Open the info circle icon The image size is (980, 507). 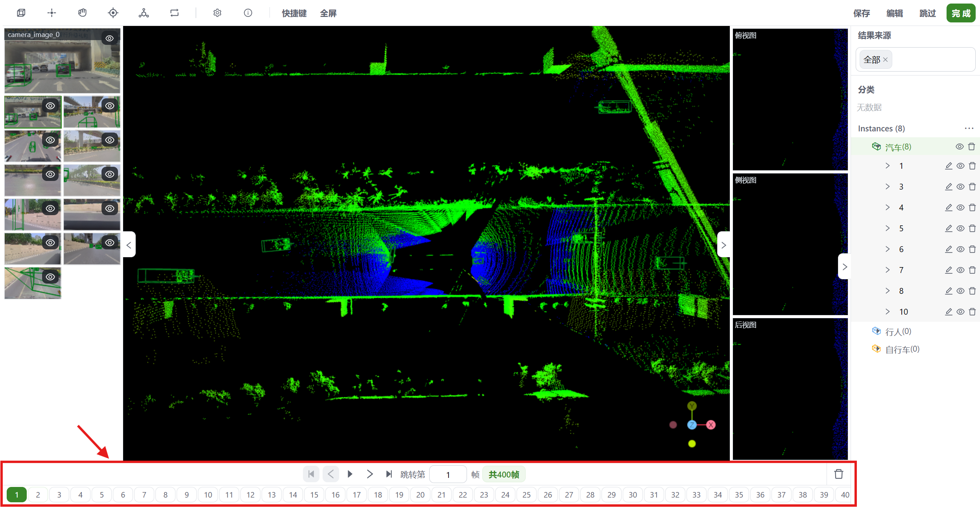tap(248, 13)
